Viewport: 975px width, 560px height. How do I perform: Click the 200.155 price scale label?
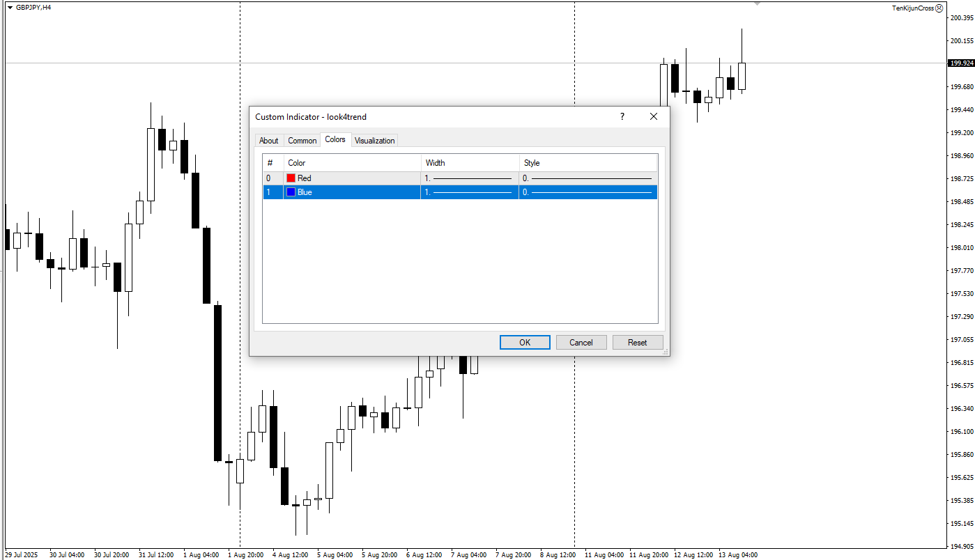(962, 40)
